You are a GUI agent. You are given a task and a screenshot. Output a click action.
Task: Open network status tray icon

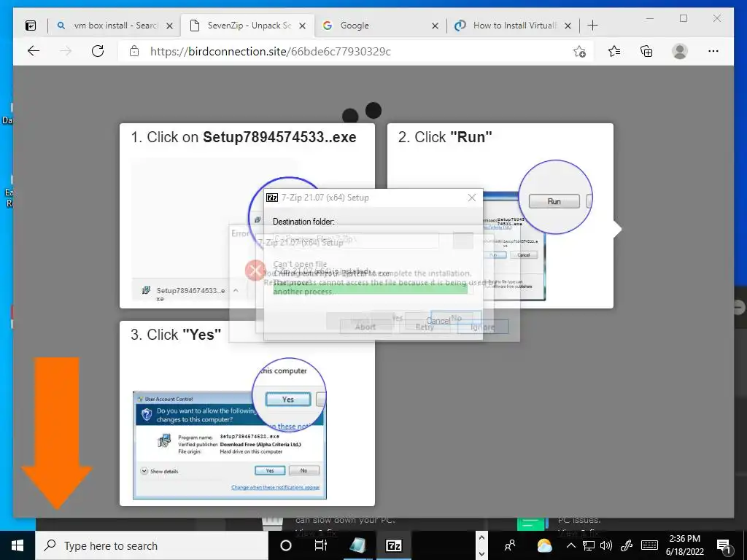pyautogui.click(x=589, y=545)
